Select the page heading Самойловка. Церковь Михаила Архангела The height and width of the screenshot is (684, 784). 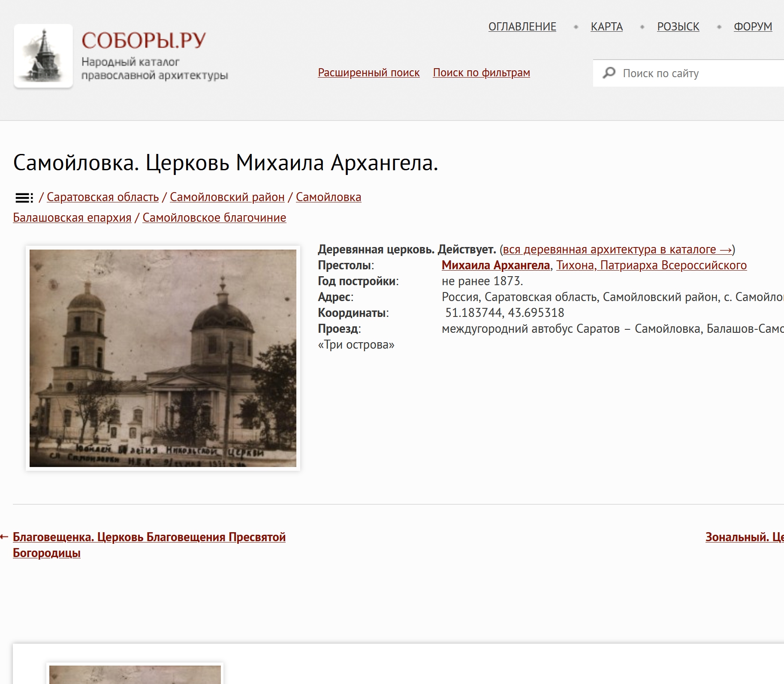pos(226,163)
